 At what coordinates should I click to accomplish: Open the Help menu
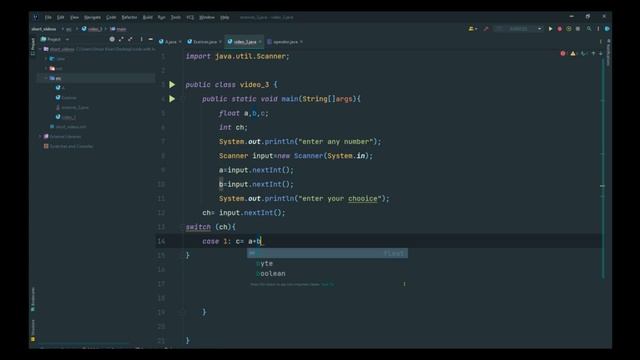pos(224,17)
